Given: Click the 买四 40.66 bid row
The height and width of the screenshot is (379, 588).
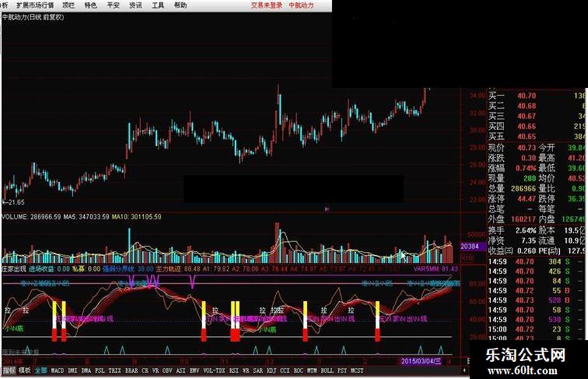Looking at the screenshot, I should (x=537, y=126).
